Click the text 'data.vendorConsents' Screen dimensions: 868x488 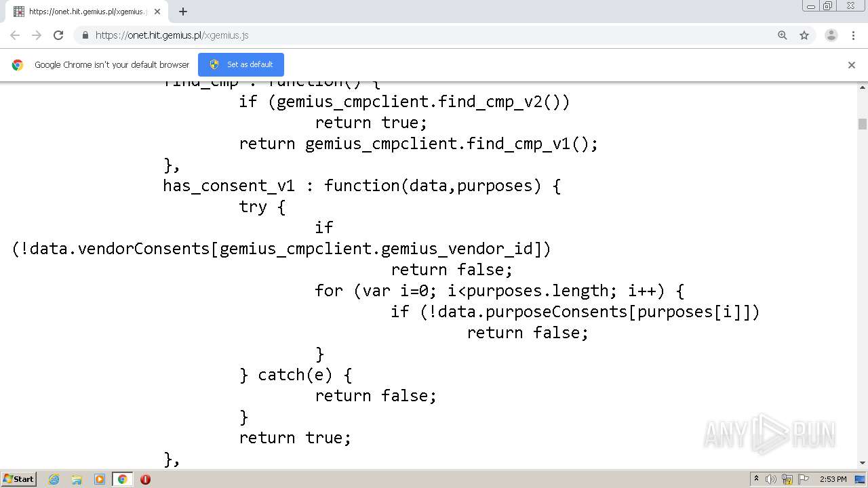coord(121,249)
